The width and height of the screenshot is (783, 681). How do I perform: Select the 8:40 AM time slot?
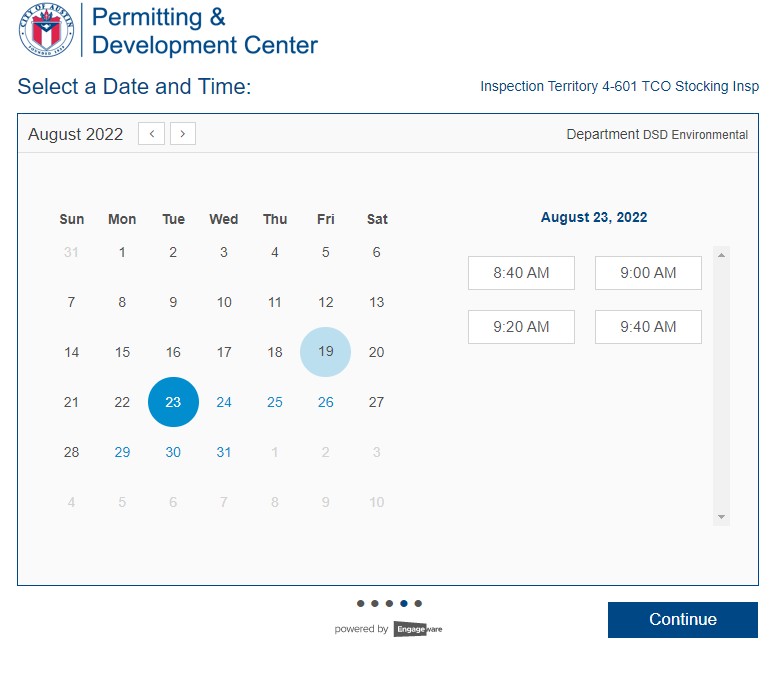click(x=521, y=273)
